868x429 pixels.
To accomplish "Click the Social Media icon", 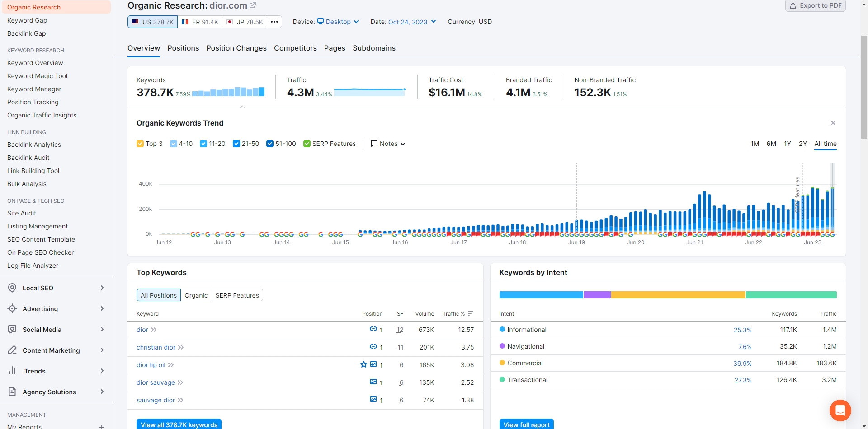I will point(12,330).
